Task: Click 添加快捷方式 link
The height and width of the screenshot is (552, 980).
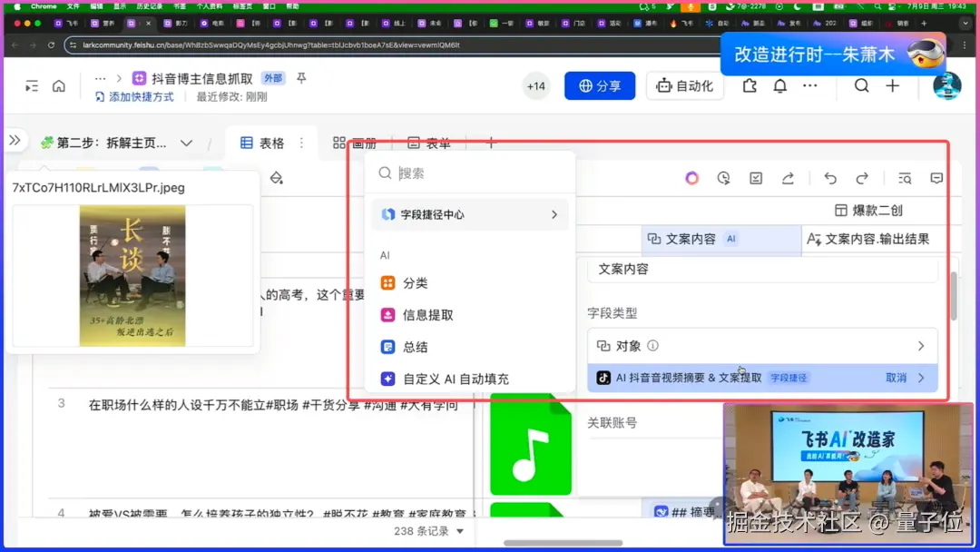Action: point(135,97)
